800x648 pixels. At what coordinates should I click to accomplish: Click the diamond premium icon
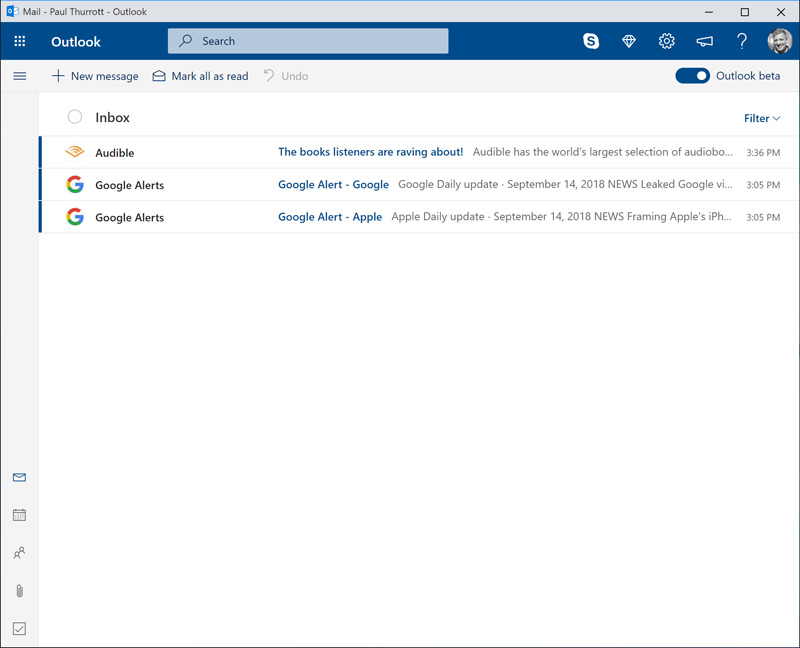point(629,41)
